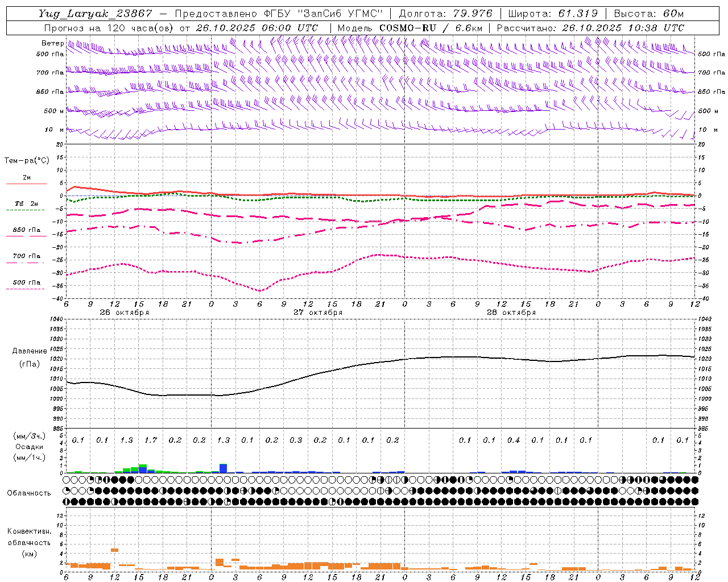Click the red 2м temperature legend line
The height and width of the screenshot is (582, 728).
(x=26, y=184)
